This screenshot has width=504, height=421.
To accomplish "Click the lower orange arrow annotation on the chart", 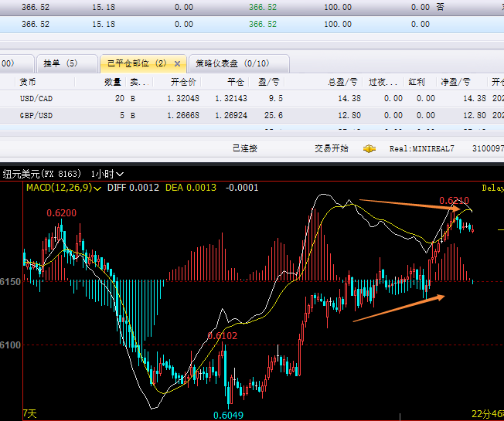I will [x=399, y=307].
